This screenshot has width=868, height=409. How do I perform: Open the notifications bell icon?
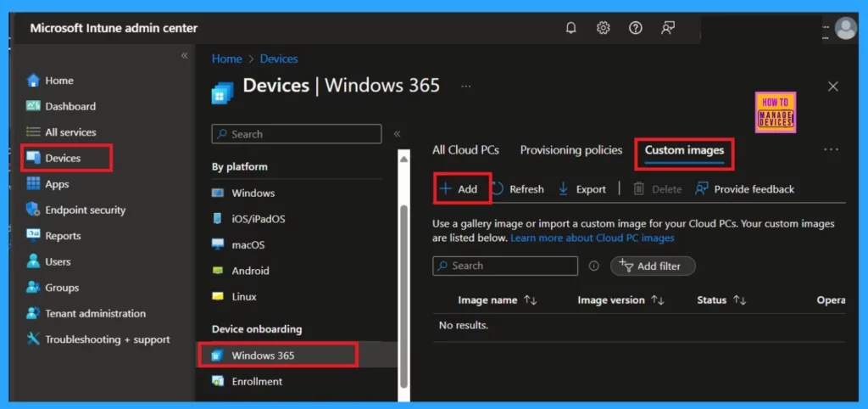point(571,28)
